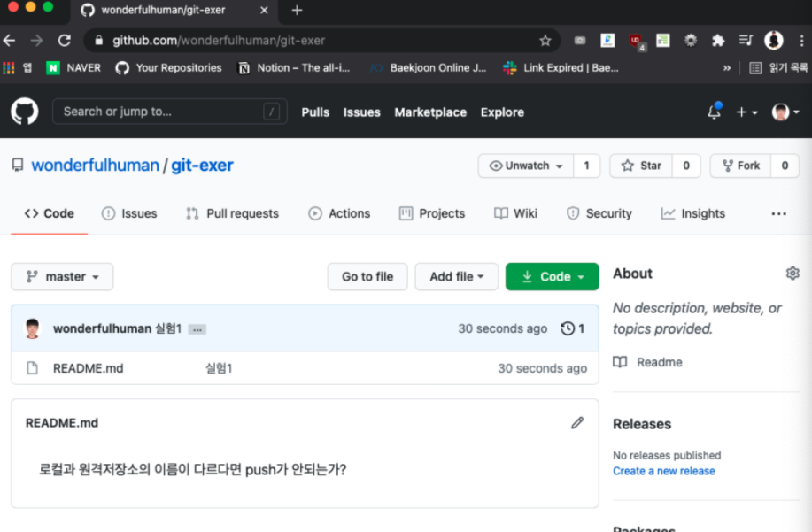Screen dimensions: 812x532
Task: Open the three-dots more tabs menu
Action: [x=778, y=213]
